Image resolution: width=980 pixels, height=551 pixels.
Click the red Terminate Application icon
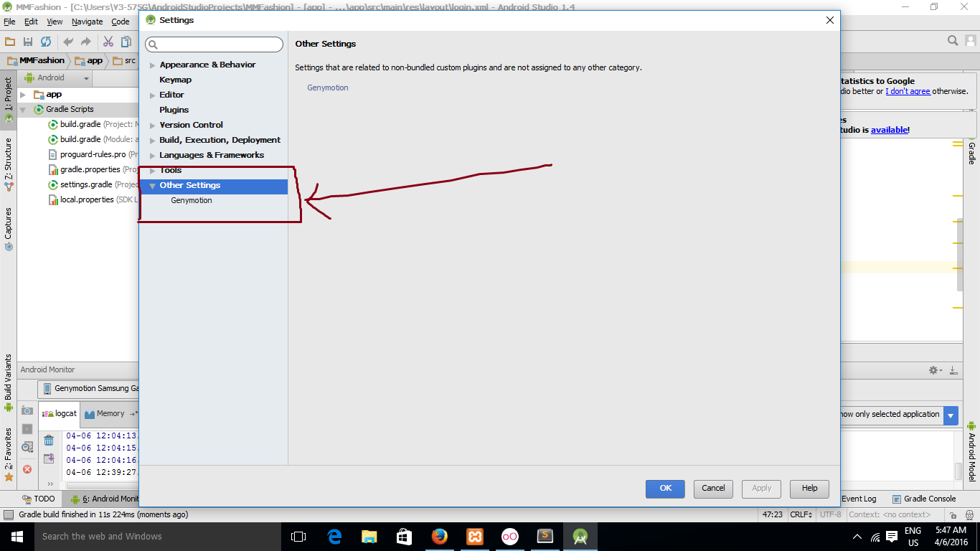click(x=27, y=469)
